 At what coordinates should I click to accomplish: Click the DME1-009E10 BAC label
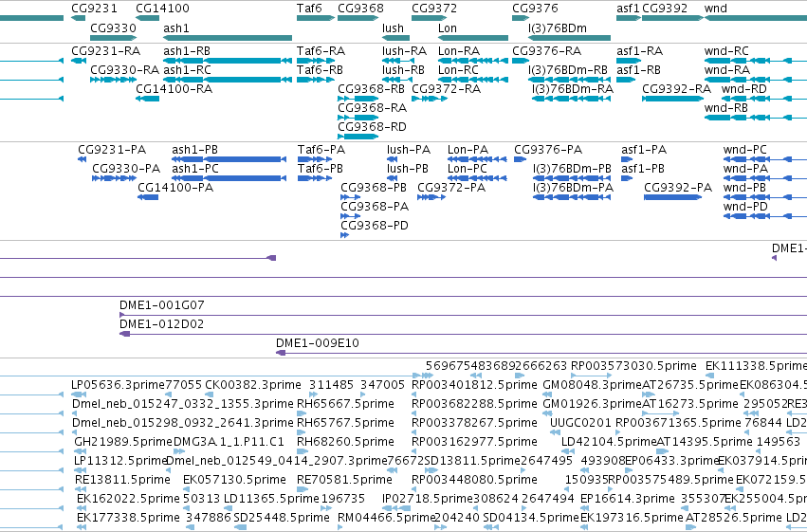pyautogui.click(x=318, y=343)
